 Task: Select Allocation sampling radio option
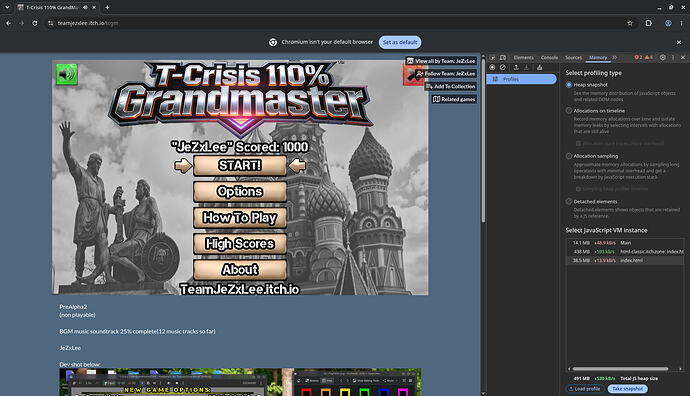tap(569, 156)
